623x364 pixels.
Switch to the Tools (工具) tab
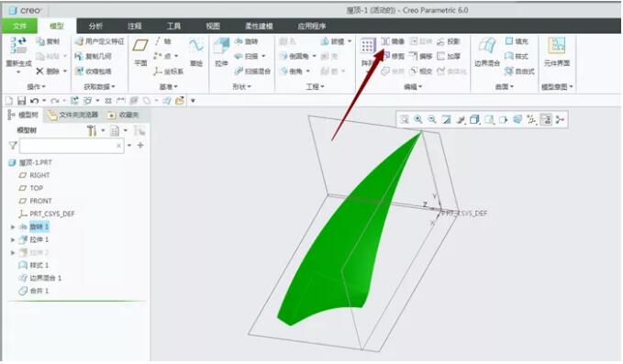tap(173, 26)
